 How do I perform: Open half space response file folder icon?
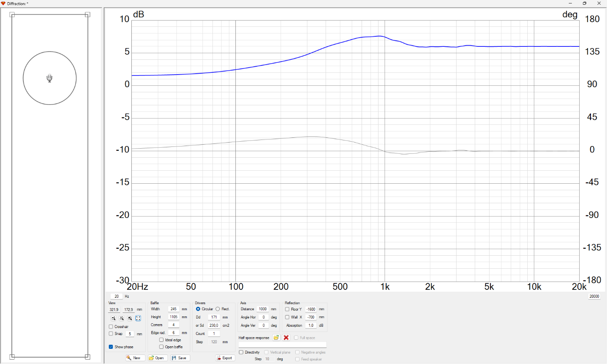[276, 338]
